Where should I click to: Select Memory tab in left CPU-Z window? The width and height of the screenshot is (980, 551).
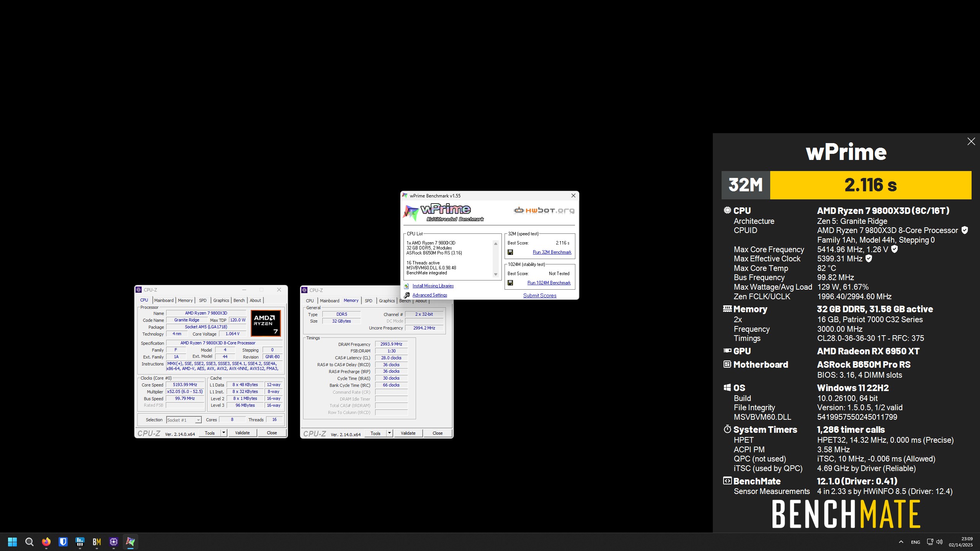[185, 301]
